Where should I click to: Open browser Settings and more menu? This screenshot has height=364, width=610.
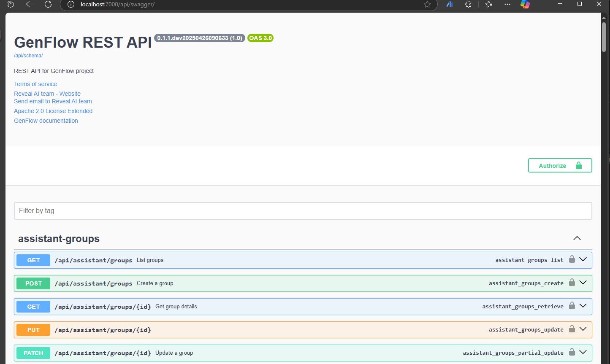click(507, 4)
